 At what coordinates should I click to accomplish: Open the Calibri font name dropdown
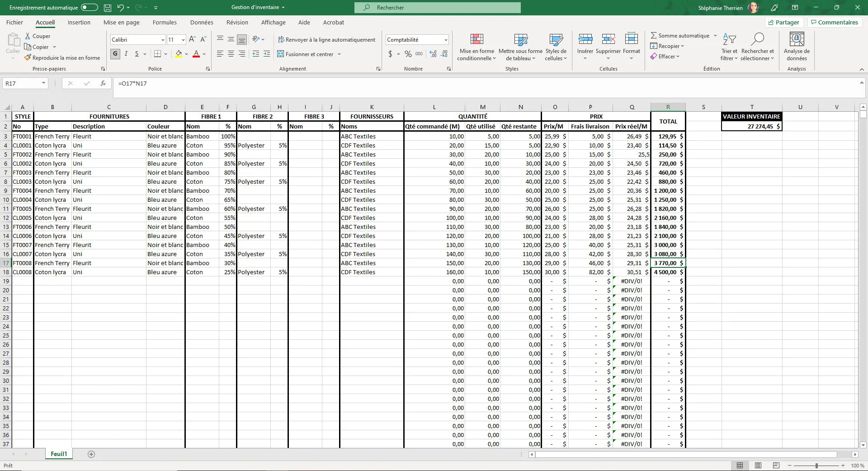coord(163,40)
